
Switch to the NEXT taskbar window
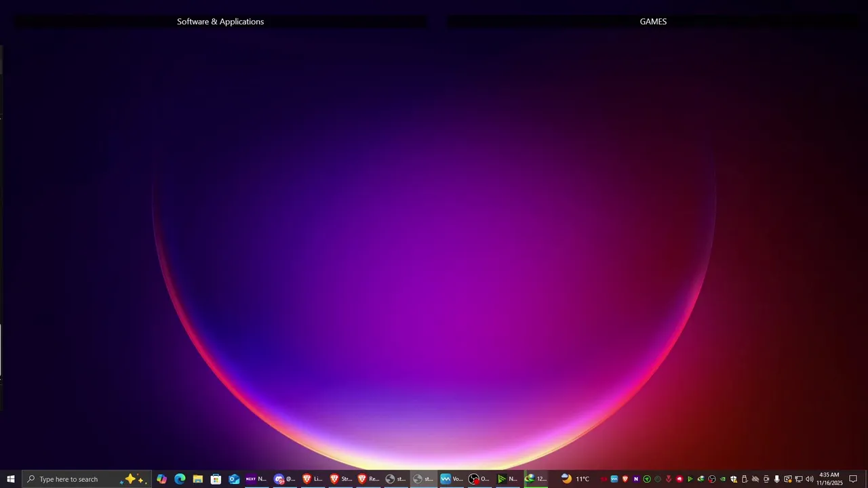(x=256, y=479)
